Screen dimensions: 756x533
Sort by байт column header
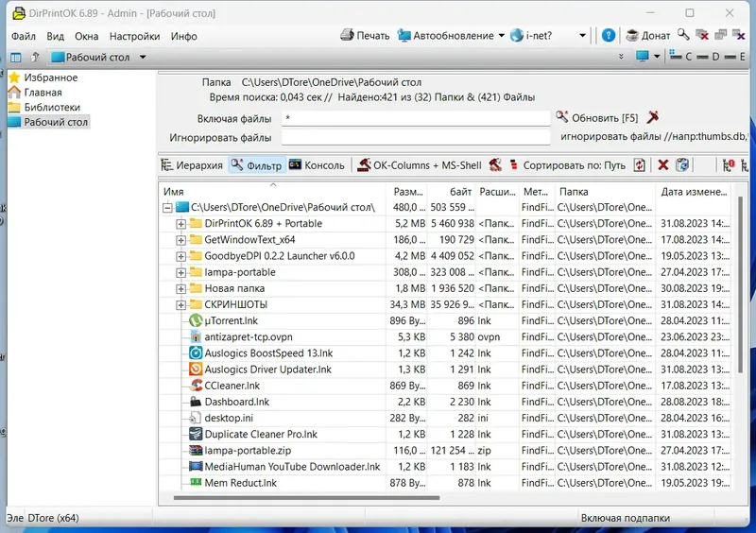(x=453, y=192)
